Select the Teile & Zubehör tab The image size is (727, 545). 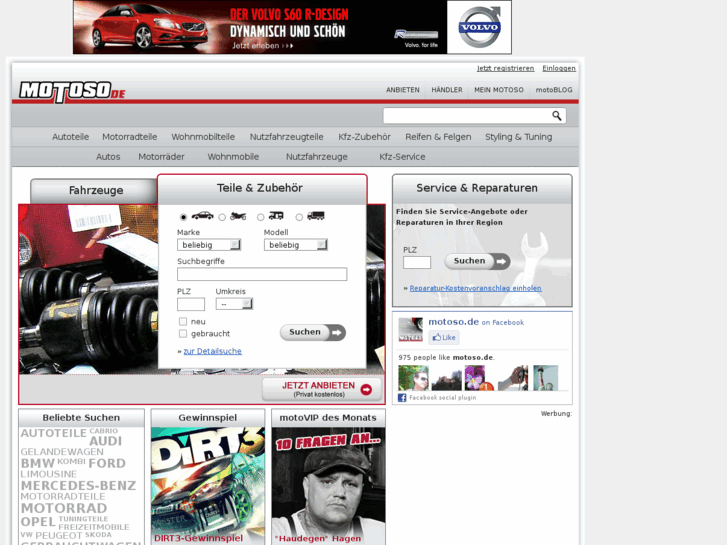pyautogui.click(x=260, y=188)
